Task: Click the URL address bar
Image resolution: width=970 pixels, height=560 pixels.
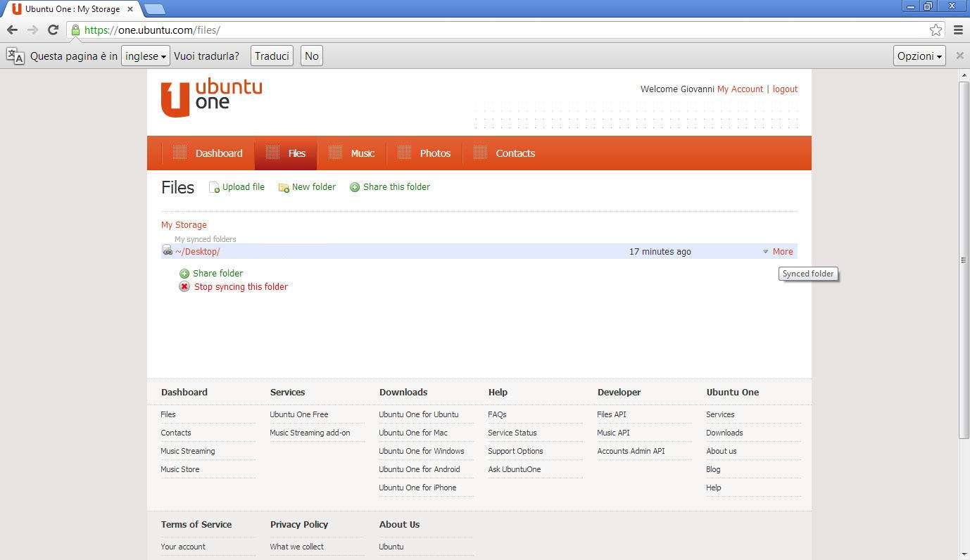Action: click(493, 30)
